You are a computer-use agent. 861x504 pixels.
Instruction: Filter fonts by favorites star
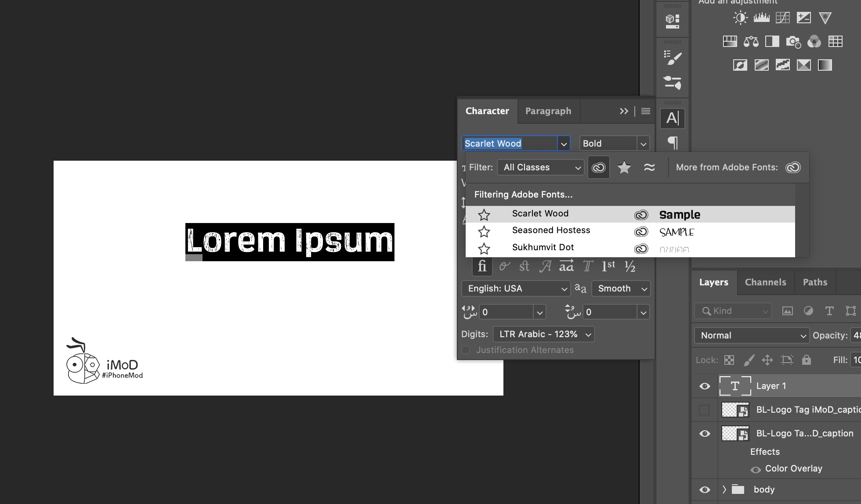(624, 167)
